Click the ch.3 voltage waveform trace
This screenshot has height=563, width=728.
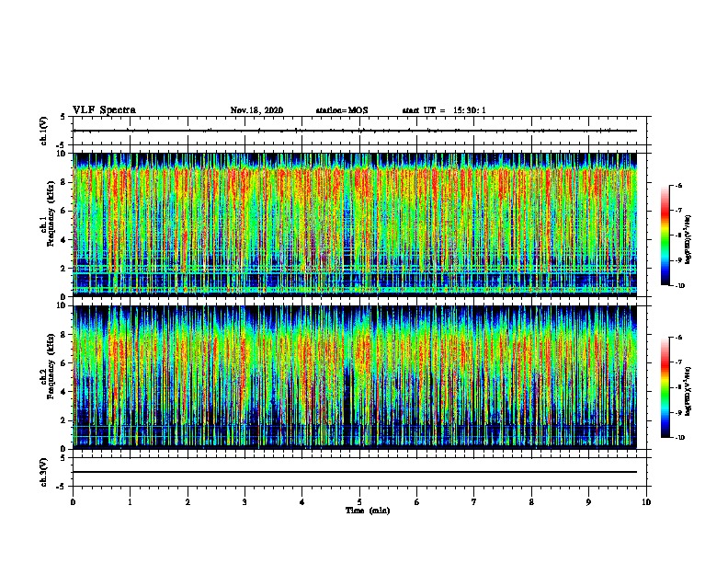click(x=355, y=472)
